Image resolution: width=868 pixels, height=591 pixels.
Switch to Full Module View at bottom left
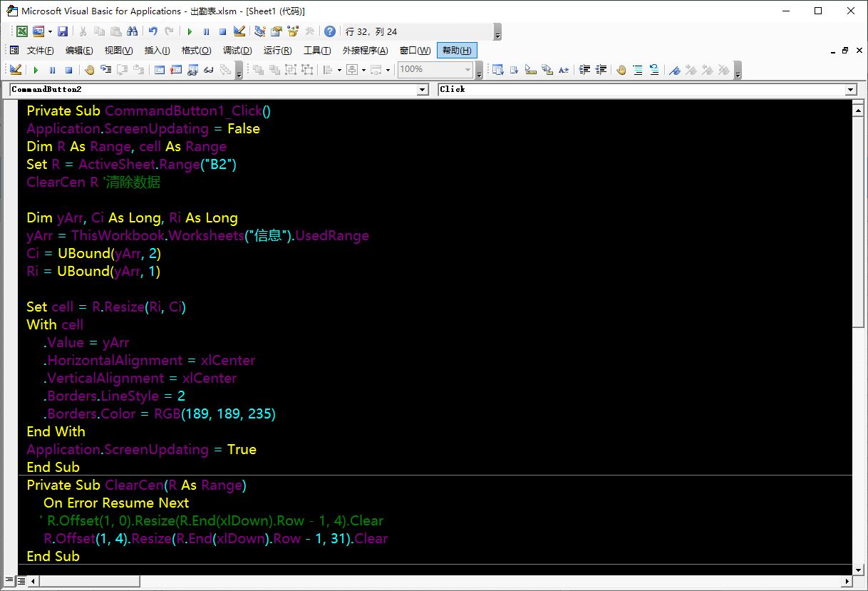pos(20,582)
